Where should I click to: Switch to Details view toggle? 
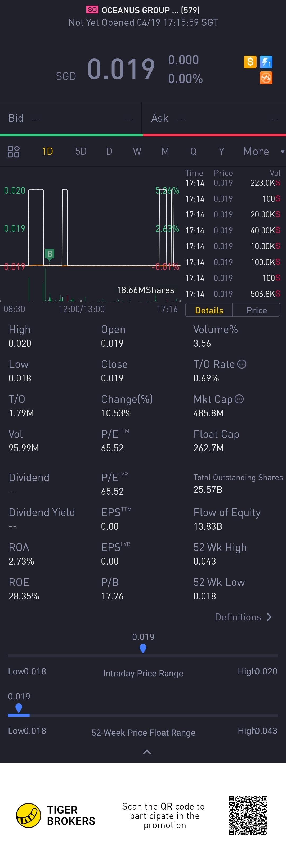click(209, 310)
